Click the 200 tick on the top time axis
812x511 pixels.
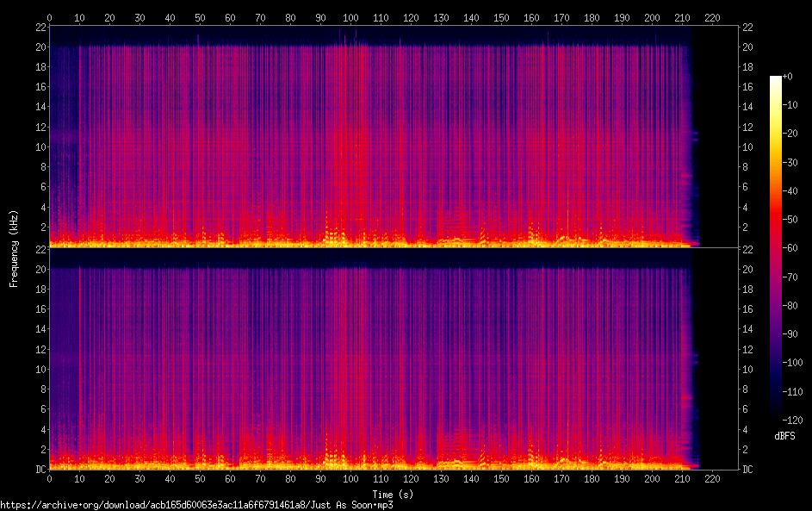(x=653, y=17)
